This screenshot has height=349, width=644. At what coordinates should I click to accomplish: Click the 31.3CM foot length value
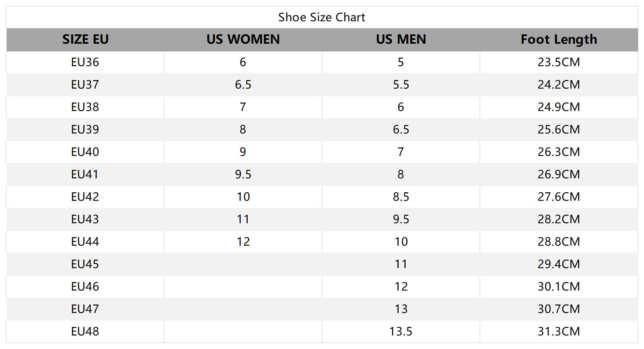[x=558, y=332]
